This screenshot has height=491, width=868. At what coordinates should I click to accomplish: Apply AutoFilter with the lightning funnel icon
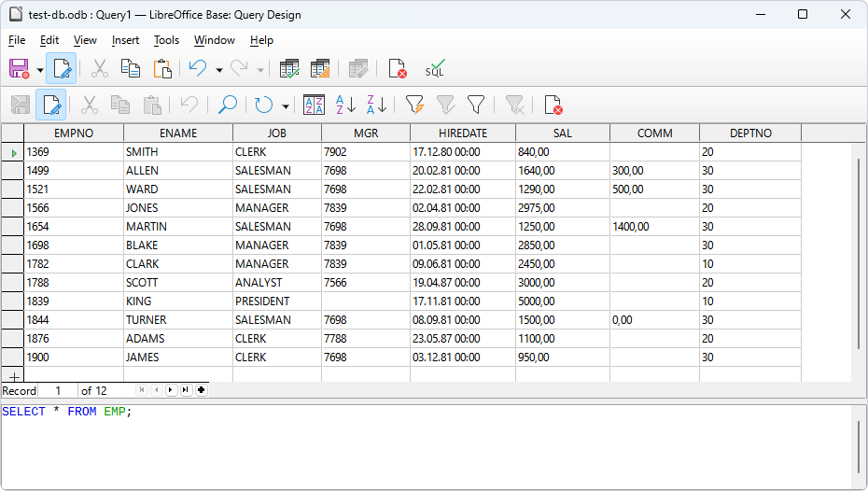click(415, 105)
